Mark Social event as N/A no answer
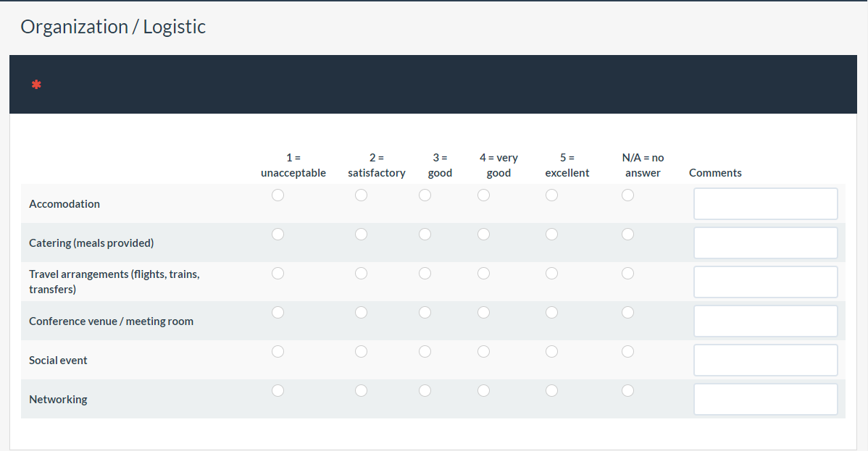This screenshot has height=451, width=868. [x=627, y=352]
